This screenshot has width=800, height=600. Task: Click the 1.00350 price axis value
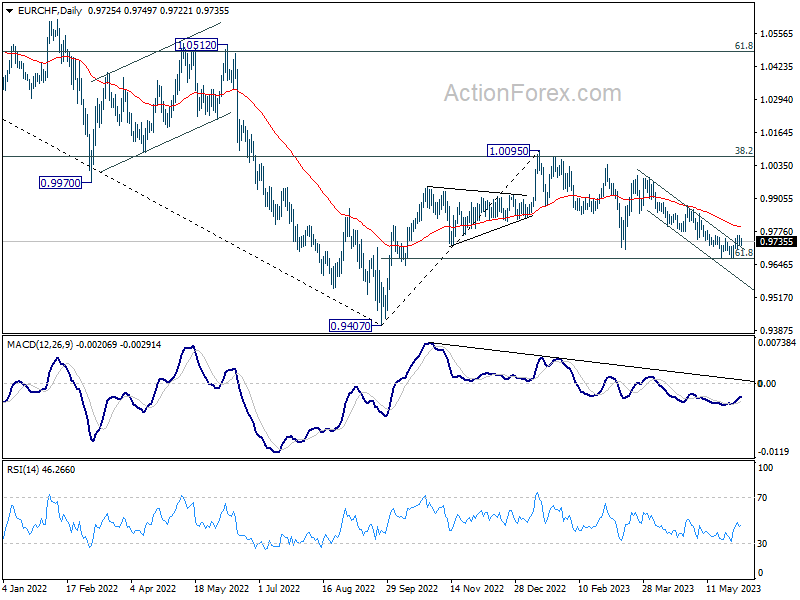tap(777, 165)
